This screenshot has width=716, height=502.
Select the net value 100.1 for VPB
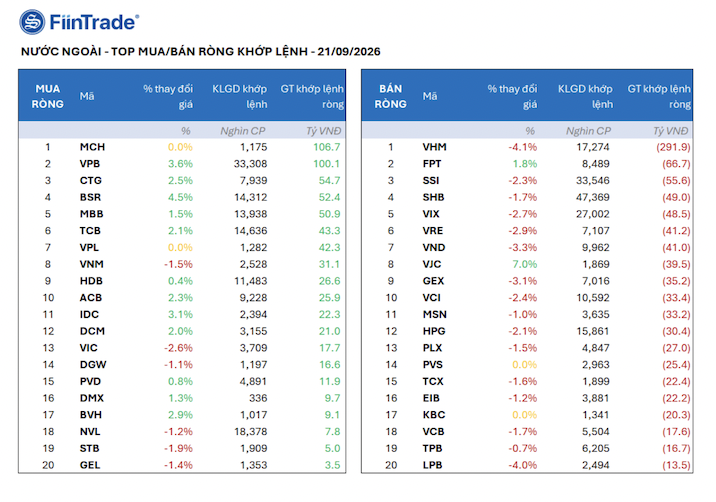(x=326, y=164)
